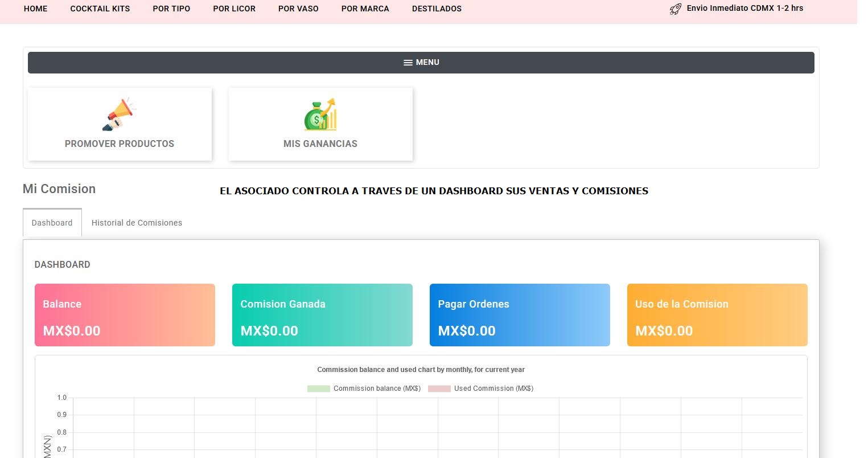
Task: Open the Pagar Ordenes card
Action: pyautogui.click(x=519, y=314)
